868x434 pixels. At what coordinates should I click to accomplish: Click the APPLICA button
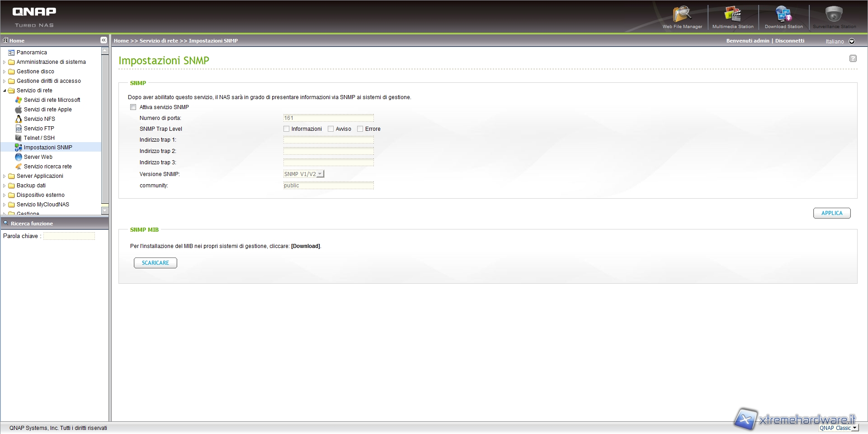(x=831, y=213)
